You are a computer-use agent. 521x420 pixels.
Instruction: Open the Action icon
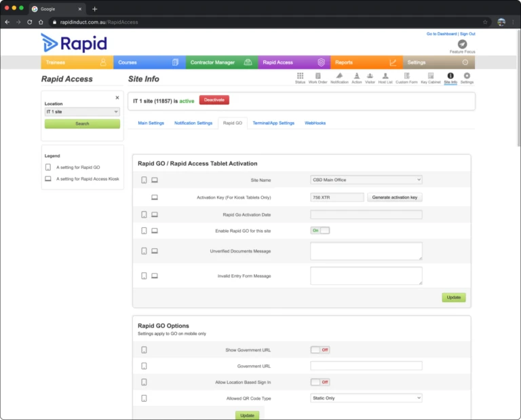pos(357,78)
